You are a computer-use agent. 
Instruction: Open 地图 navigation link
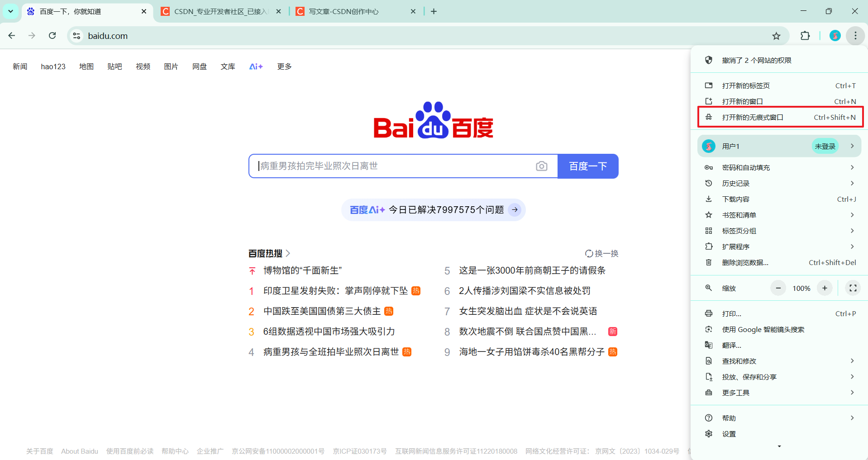click(x=86, y=66)
